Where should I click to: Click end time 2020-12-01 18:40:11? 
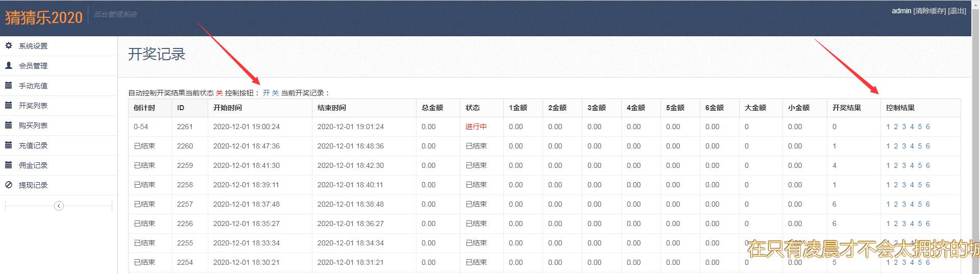click(350, 185)
